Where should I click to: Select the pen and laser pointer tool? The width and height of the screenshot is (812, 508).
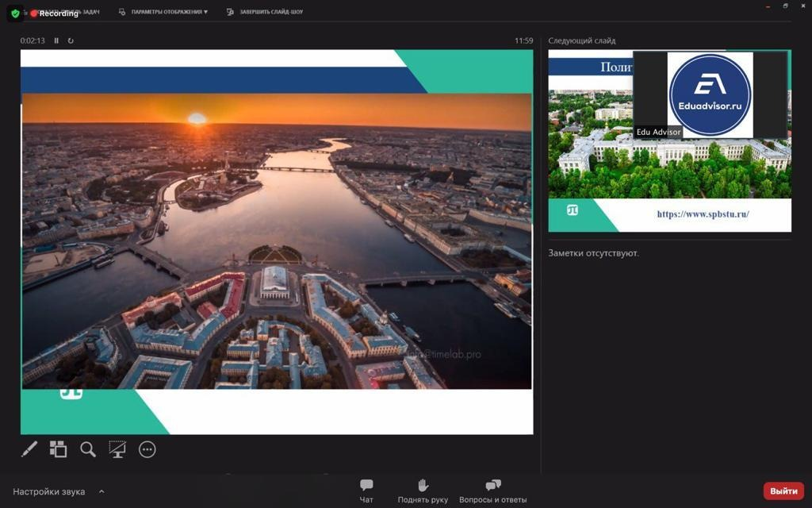pyautogui.click(x=29, y=449)
